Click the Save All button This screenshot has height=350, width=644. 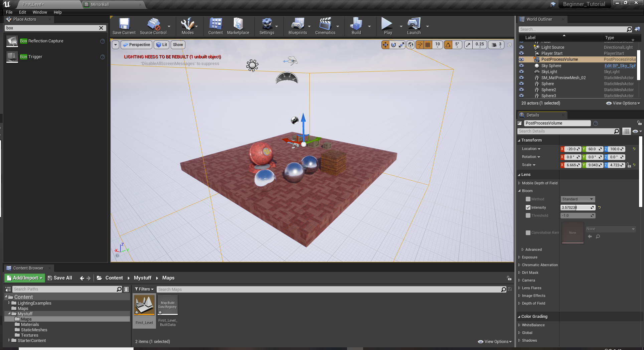pos(60,278)
